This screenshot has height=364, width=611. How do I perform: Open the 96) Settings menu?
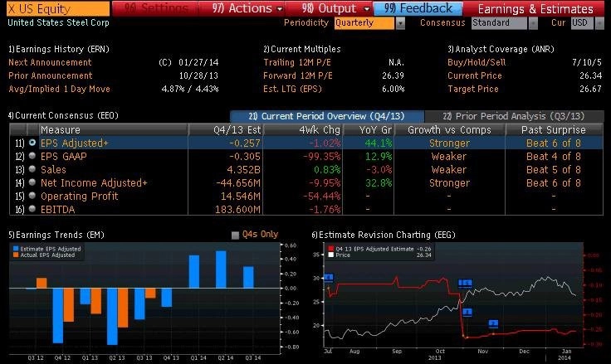point(155,8)
